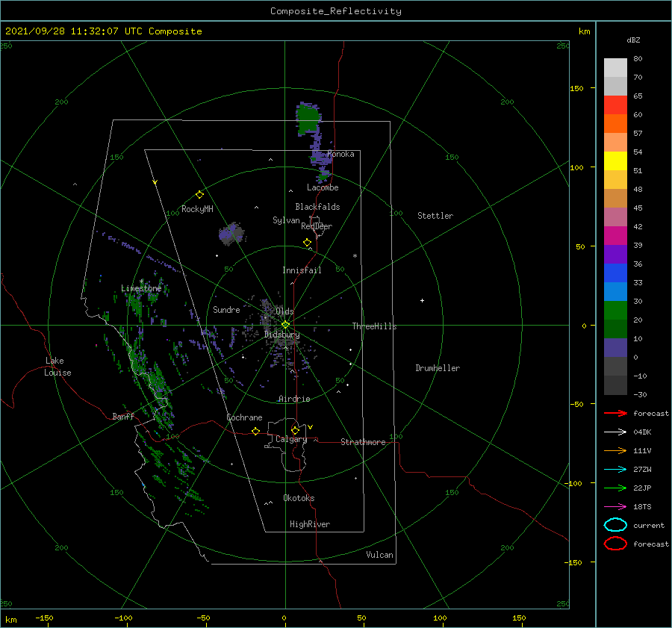Click the Calgary city label
672x628 pixels.
291,439
